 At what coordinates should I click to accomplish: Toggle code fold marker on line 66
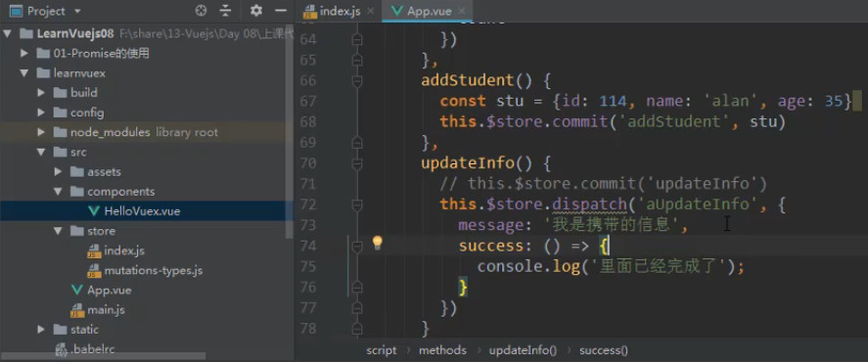[357, 81]
